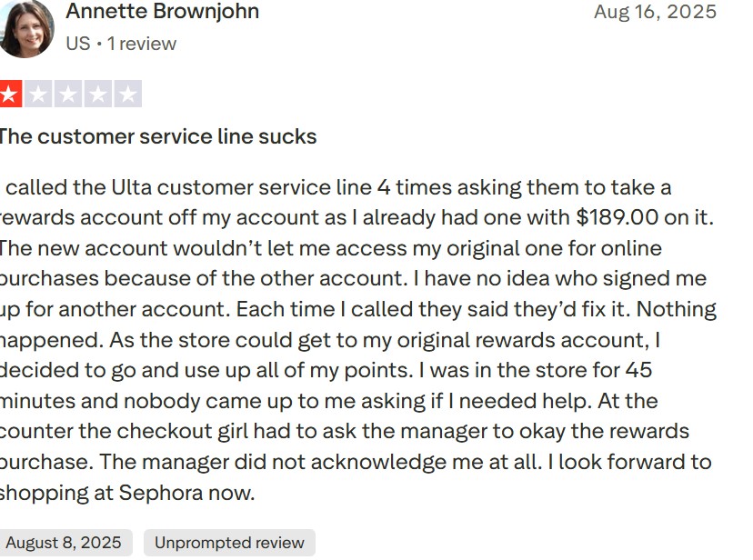Click the 'Aug 16, 2025' posted date
Image resolution: width=753 pixels, height=560 pixels.
pyautogui.click(x=655, y=12)
